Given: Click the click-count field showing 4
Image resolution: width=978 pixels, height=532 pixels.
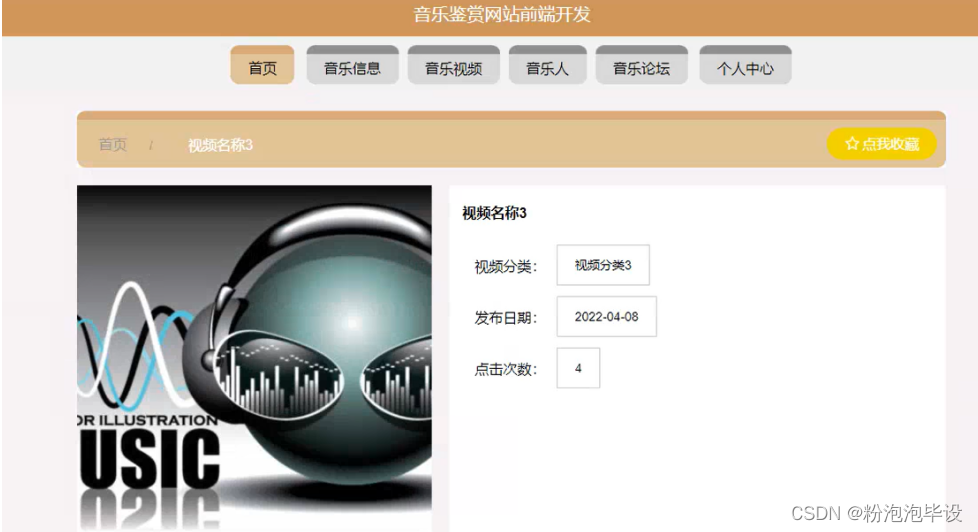Looking at the screenshot, I should click(578, 368).
